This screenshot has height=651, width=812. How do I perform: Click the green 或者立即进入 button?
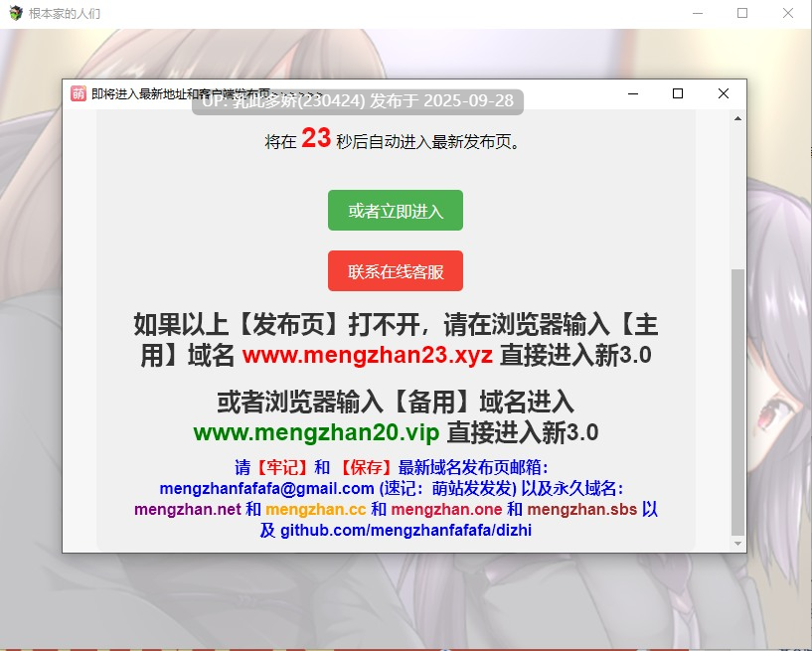click(396, 211)
